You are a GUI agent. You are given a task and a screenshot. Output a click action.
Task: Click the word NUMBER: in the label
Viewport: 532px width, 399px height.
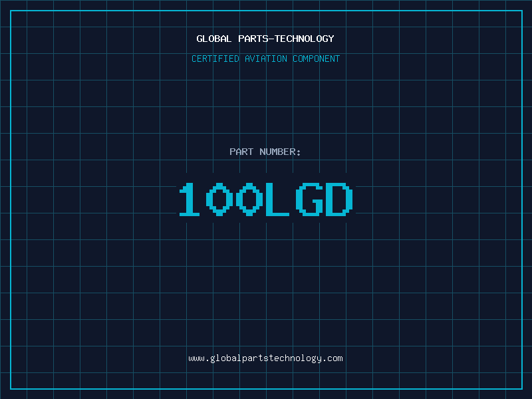tap(280, 152)
